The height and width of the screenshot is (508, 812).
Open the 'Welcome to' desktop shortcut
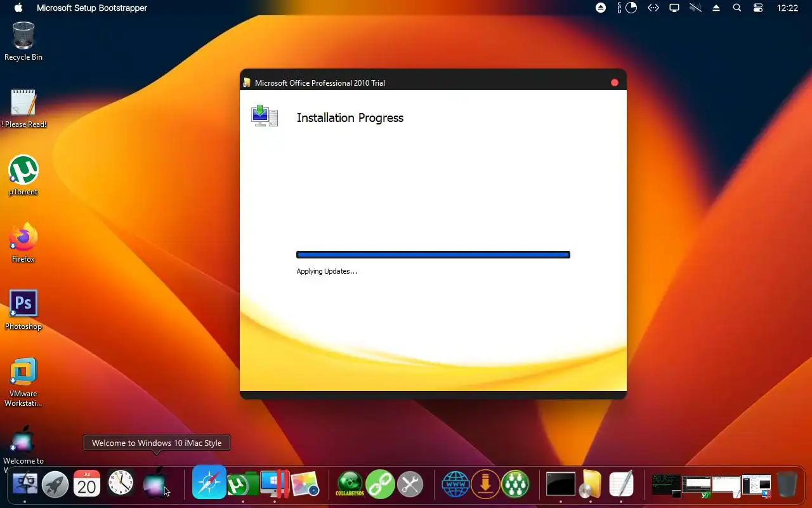23,444
